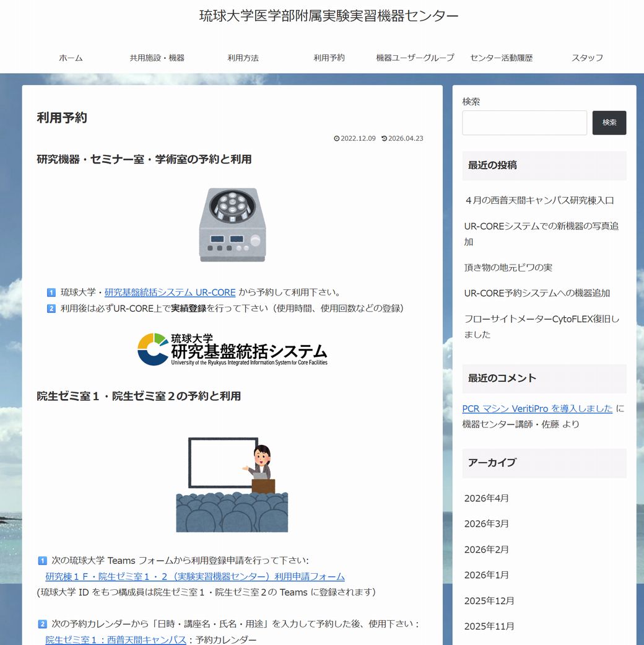Image resolution: width=644 pixels, height=645 pixels.
Task: Open the ホーム menu item
Action: pos(71,58)
